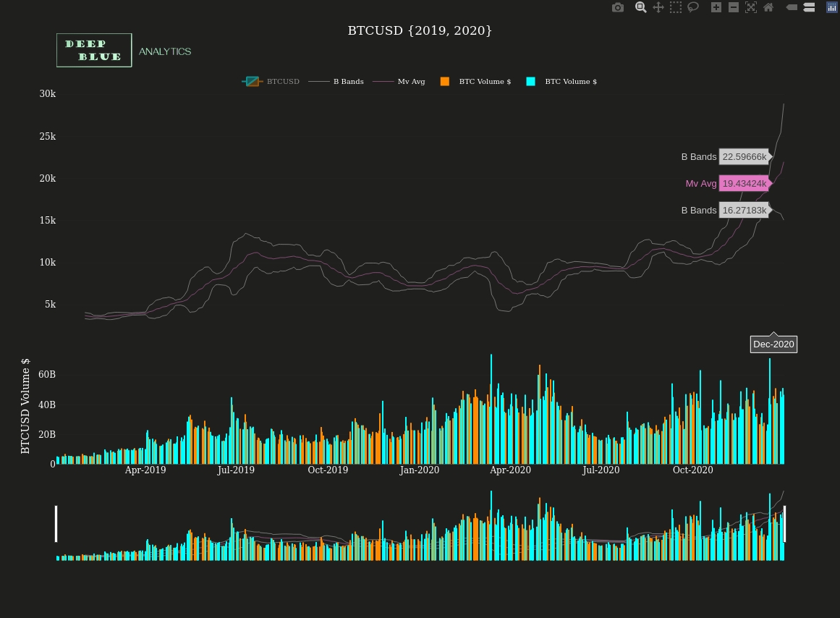Click the Zoom out minus icon
840x618 pixels.
[733, 7]
